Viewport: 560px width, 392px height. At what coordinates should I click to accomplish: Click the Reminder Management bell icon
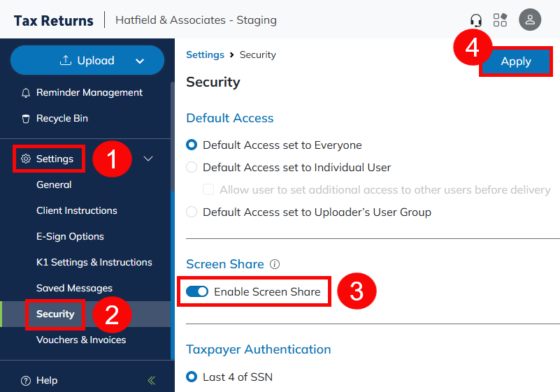click(x=26, y=93)
